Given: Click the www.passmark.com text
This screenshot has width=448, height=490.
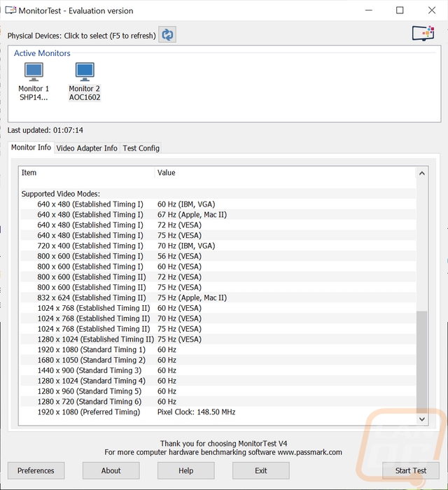Looking at the screenshot, I should point(309,452).
